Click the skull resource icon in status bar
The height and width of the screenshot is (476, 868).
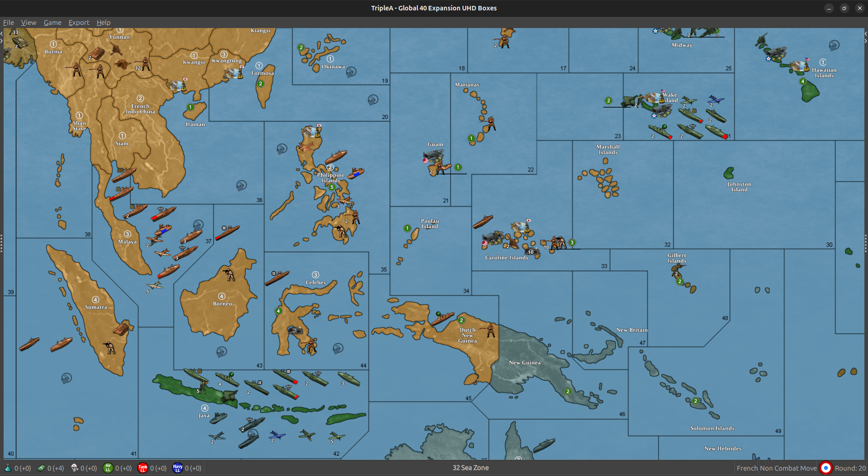(x=75, y=468)
